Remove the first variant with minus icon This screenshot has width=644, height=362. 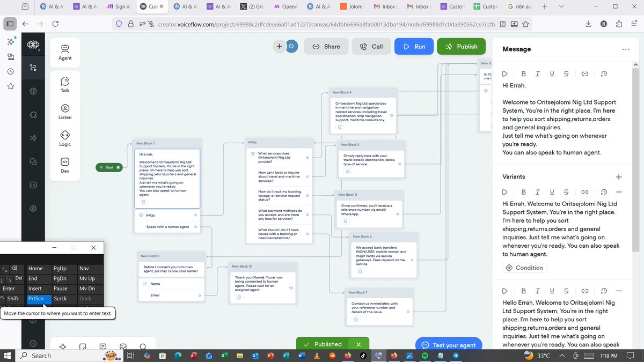619,192
